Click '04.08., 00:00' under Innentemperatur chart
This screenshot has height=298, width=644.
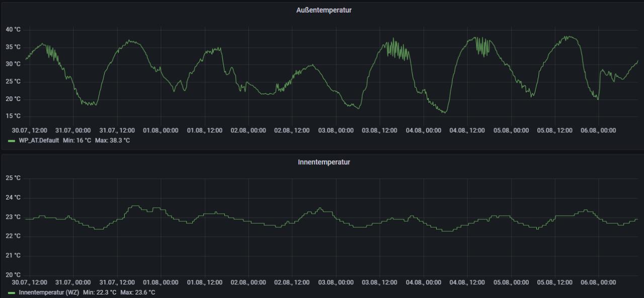424,283
